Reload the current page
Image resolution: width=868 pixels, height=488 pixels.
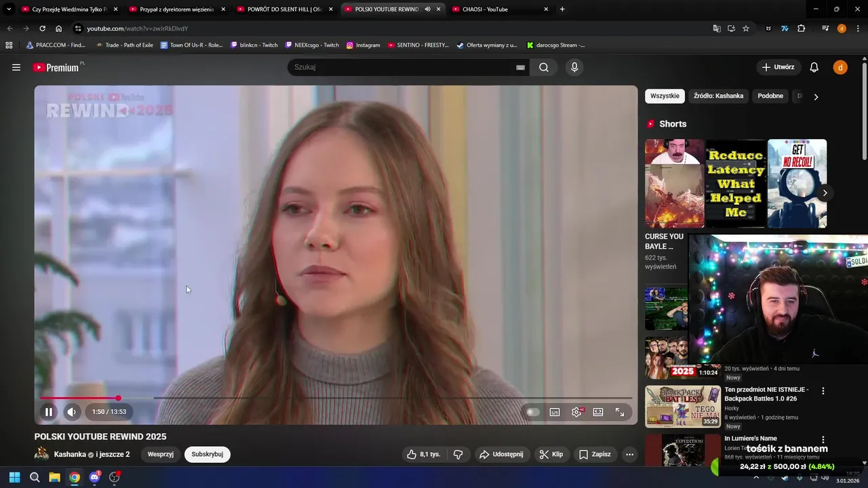click(x=42, y=28)
